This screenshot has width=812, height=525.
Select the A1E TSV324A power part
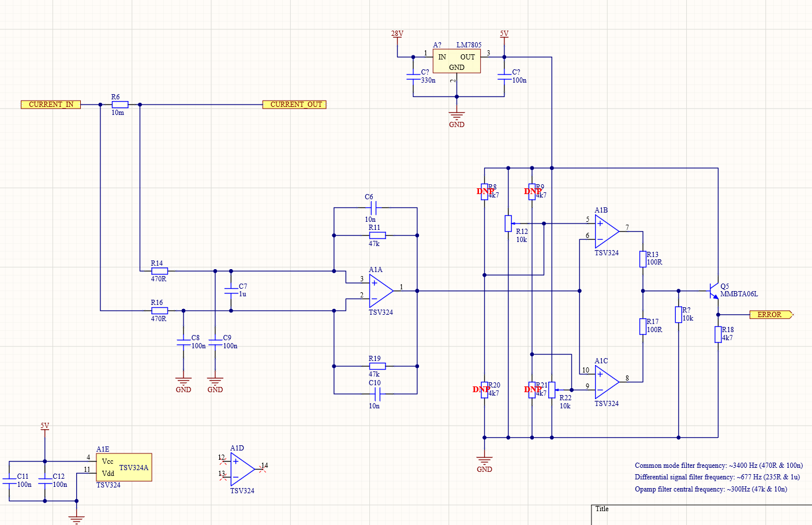[123, 467]
